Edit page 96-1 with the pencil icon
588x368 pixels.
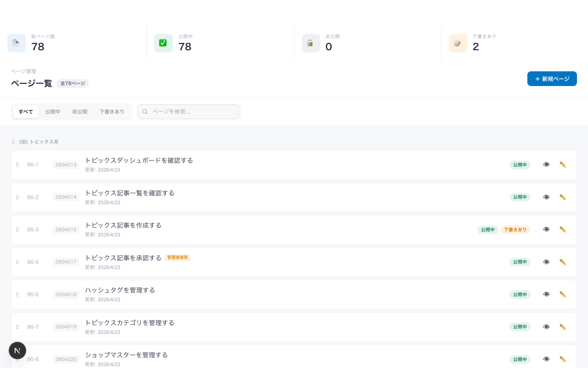click(x=563, y=165)
